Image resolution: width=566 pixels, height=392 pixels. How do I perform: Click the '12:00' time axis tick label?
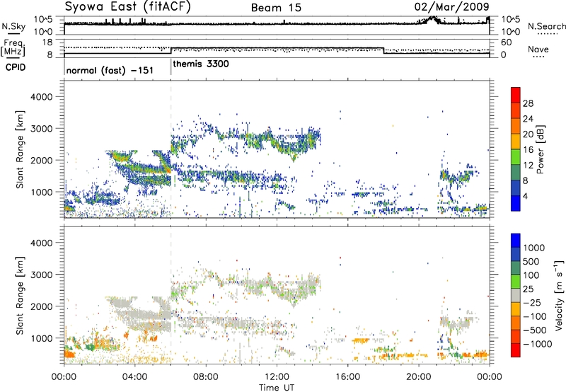click(277, 377)
